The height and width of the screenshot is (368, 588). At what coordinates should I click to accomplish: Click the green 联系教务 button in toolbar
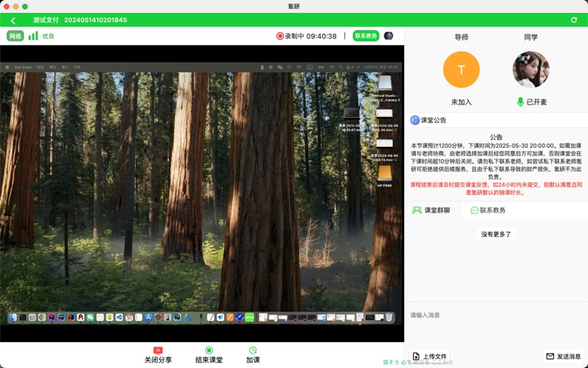(x=366, y=36)
